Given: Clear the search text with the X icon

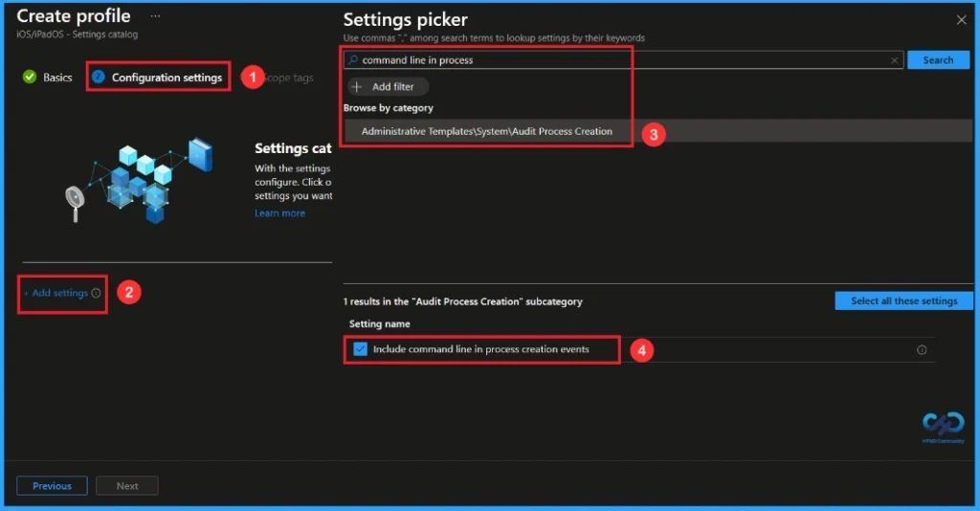Looking at the screenshot, I should 895,60.
